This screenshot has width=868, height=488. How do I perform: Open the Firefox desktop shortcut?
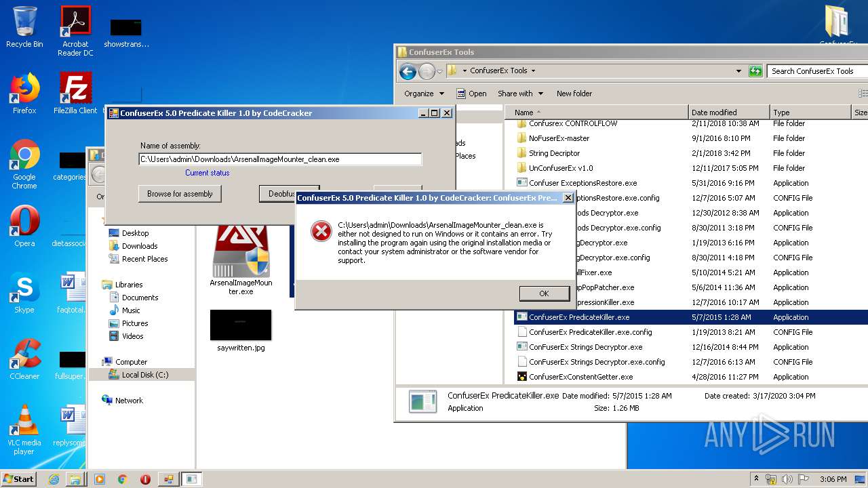24,93
